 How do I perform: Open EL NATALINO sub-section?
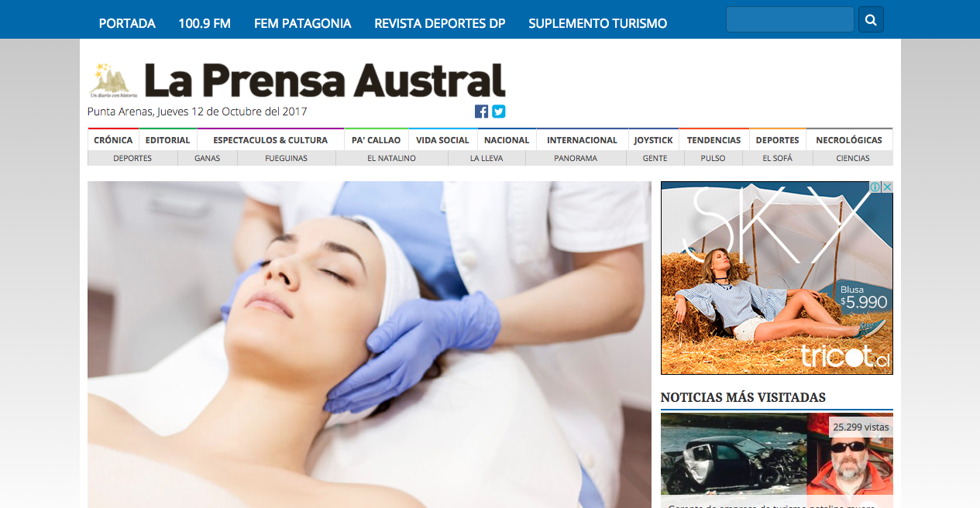(392, 158)
